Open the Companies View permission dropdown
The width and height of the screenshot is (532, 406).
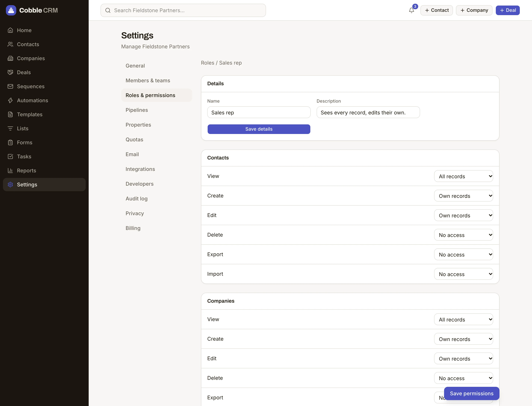pyautogui.click(x=463, y=319)
